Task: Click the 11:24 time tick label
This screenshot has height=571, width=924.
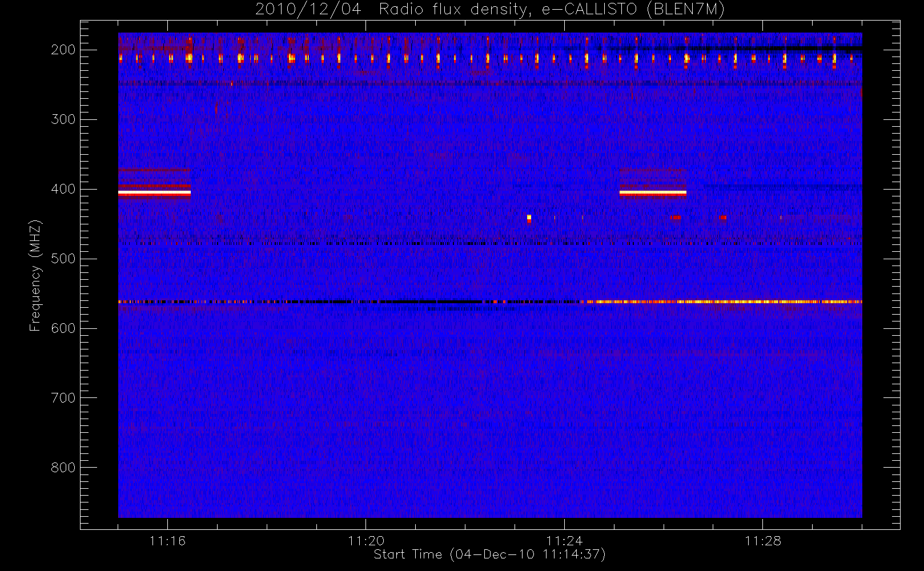Action: click(564, 541)
